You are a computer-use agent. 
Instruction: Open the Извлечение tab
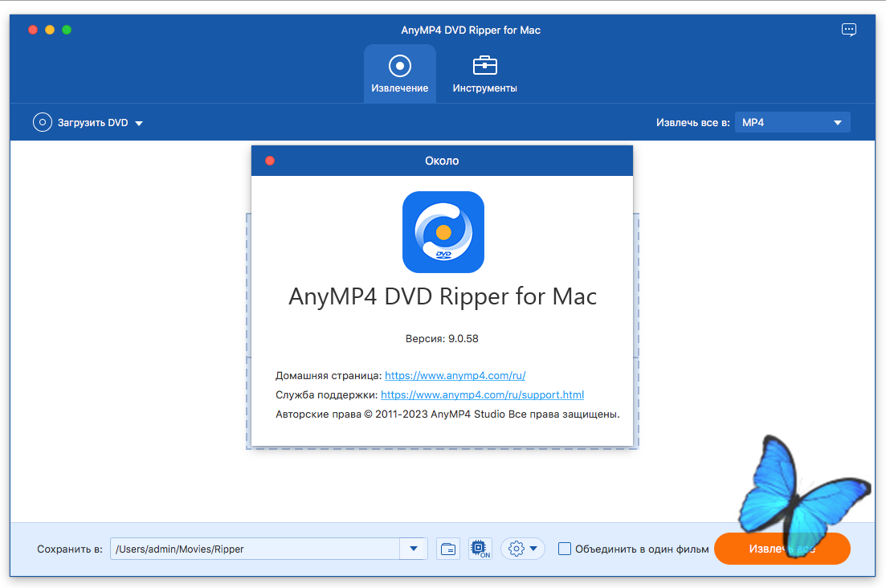(399, 73)
